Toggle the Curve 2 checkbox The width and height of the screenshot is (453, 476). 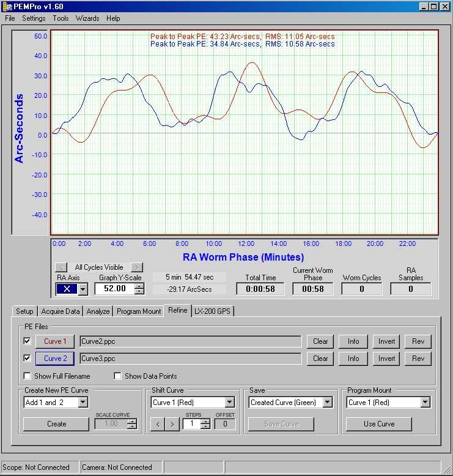click(x=27, y=358)
